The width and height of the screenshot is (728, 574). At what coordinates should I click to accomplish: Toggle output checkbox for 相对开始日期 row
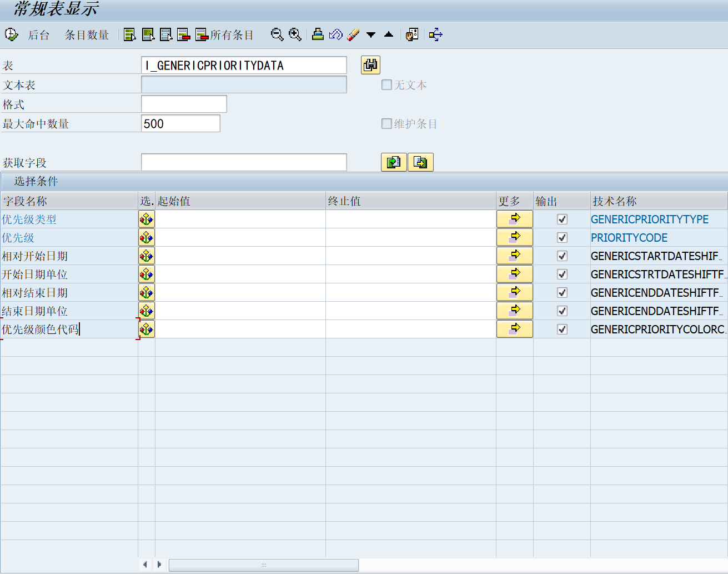pos(562,256)
